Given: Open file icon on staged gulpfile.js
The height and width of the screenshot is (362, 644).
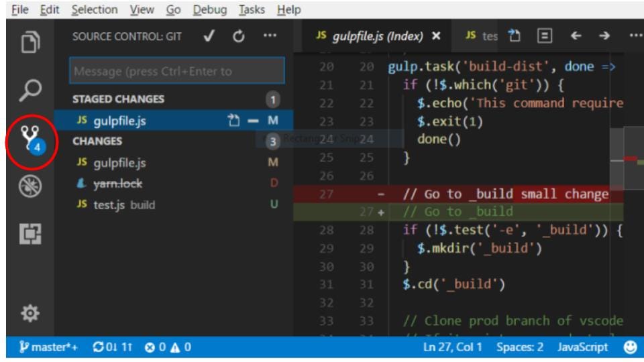Looking at the screenshot, I should point(233,120).
